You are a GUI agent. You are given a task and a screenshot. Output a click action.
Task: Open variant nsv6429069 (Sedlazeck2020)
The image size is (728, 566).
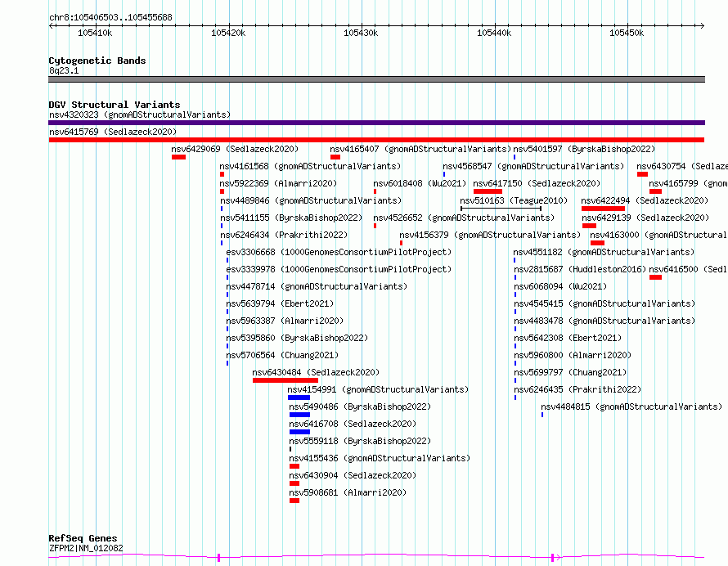tap(235, 149)
